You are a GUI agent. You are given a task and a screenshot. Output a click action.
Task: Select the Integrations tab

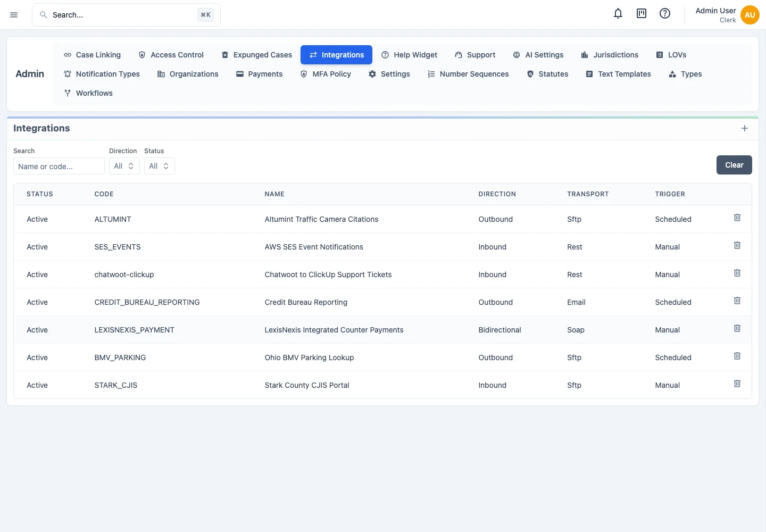pyautogui.click(x=336, y=55)
